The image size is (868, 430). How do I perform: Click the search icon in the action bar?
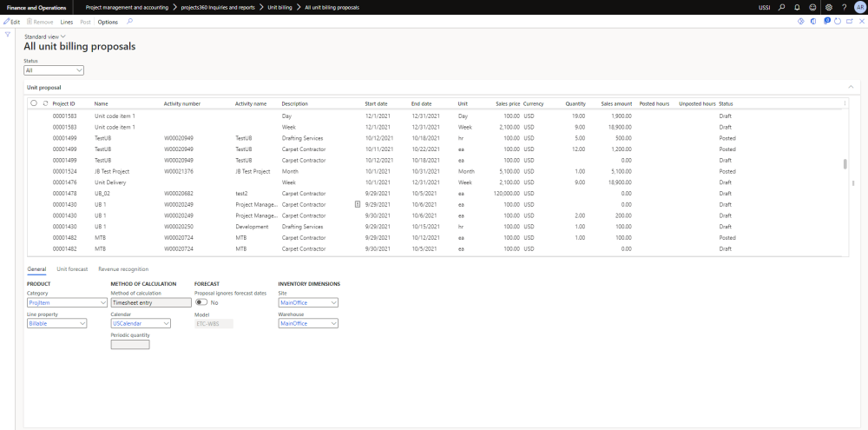click(x=130, y=21)
